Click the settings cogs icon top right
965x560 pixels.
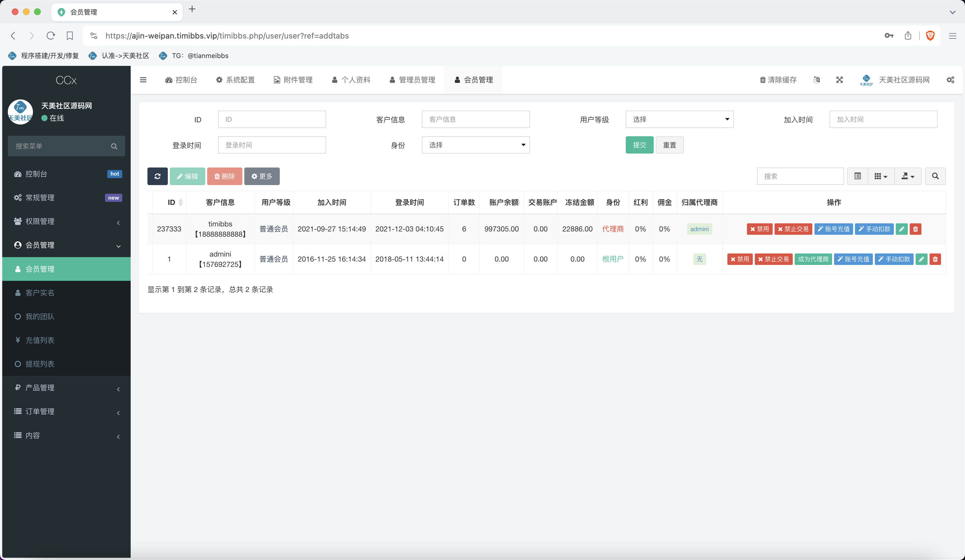click(x=950, y=80)
